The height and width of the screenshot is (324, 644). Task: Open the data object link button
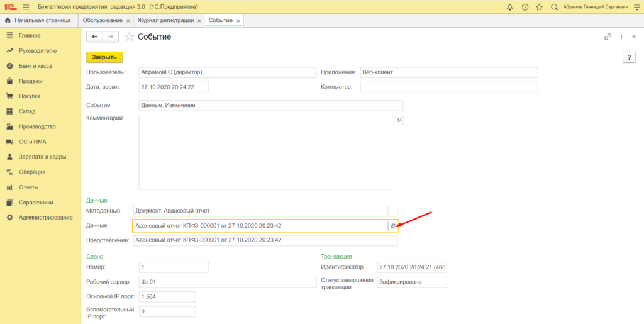[393, 225]
